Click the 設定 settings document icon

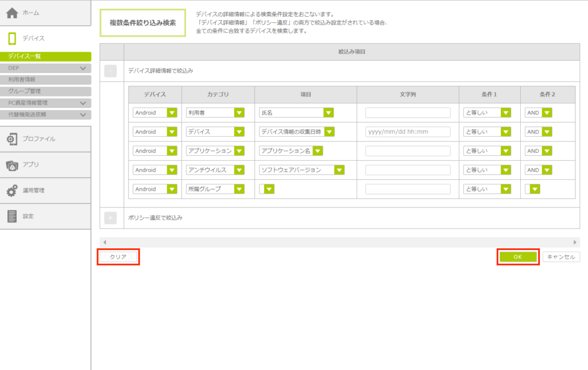click(x=12, y=216)
